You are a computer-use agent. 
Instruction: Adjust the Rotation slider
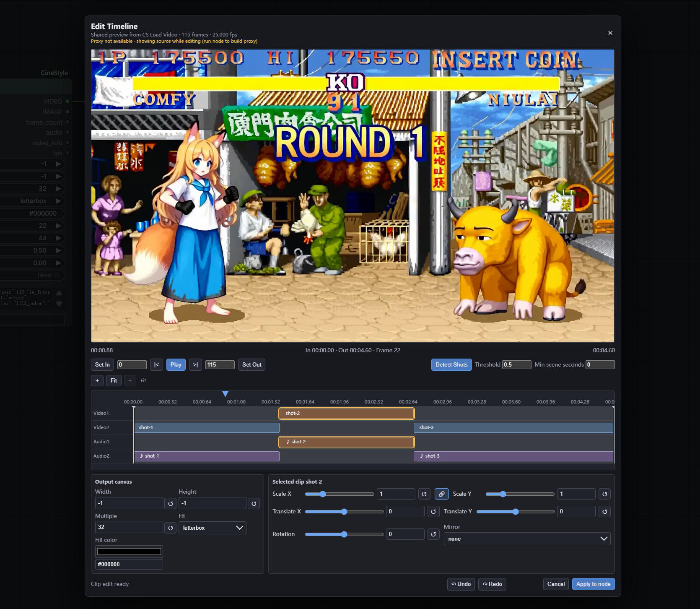pyautogui.click(x=344, y=534)
